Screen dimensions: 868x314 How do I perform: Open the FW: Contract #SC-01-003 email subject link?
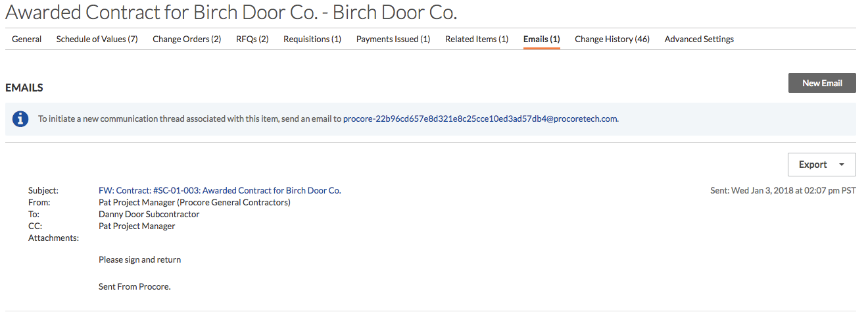[220, 190]
